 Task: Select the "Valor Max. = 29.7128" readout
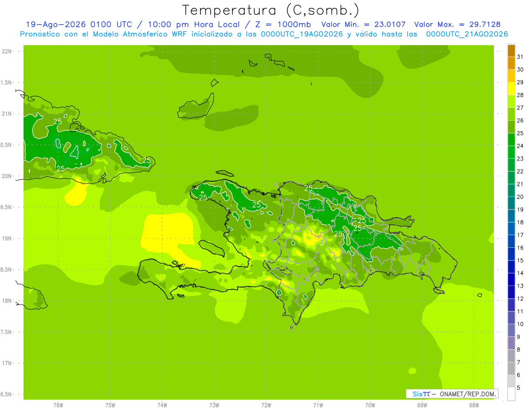coord(457,24)
